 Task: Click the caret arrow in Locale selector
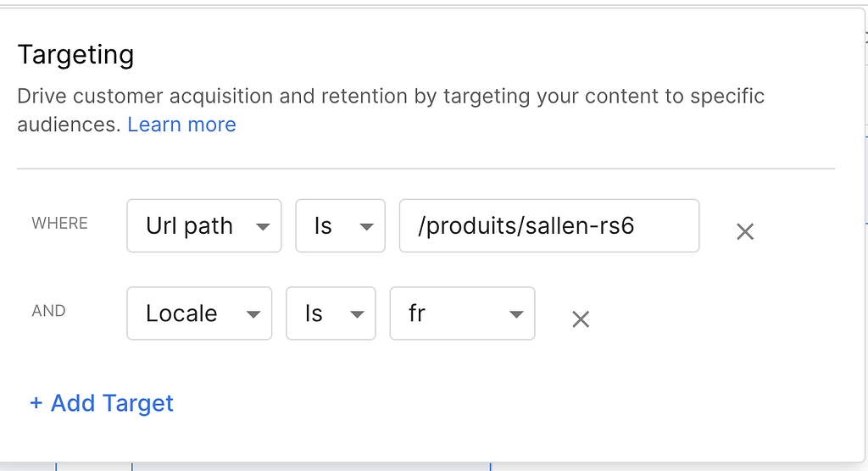(x=253, y=314)
